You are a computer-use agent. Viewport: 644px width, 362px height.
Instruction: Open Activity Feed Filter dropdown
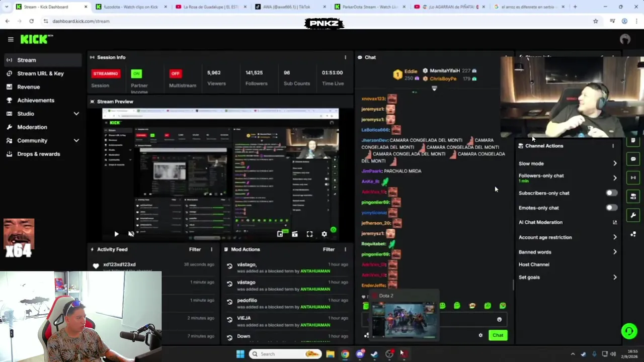(195, 249)
